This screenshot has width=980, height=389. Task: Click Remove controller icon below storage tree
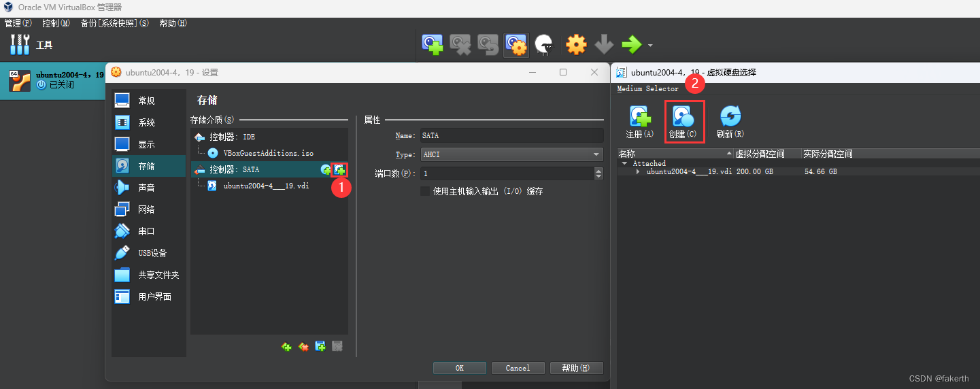click(303, 347)
